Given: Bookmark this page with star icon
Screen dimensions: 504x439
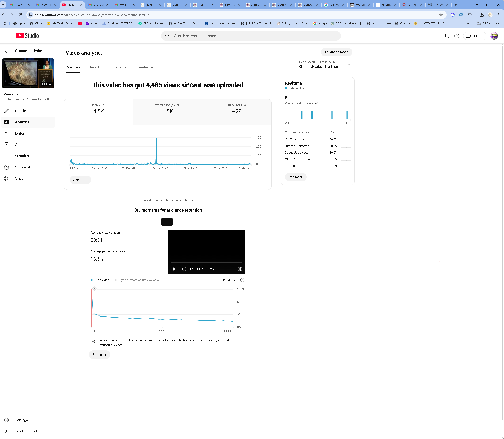Looking at the screenshot, I should coord(441,15).
